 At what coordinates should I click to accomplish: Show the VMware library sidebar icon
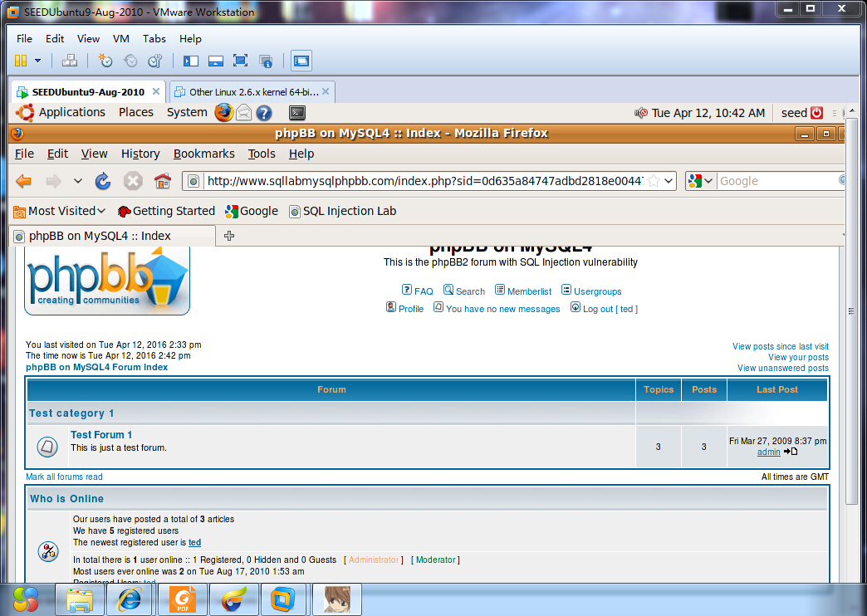tap(191, 61)
